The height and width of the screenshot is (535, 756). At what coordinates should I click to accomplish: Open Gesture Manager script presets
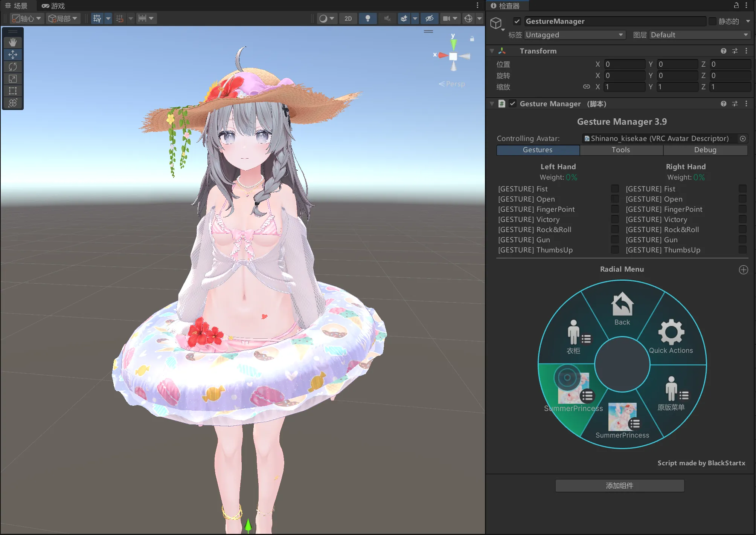pyautogui.click(x=735, y=104)
